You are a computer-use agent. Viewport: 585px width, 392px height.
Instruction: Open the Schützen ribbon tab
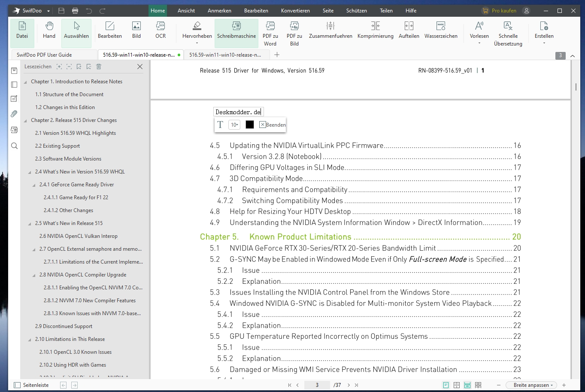pos(357,11)
